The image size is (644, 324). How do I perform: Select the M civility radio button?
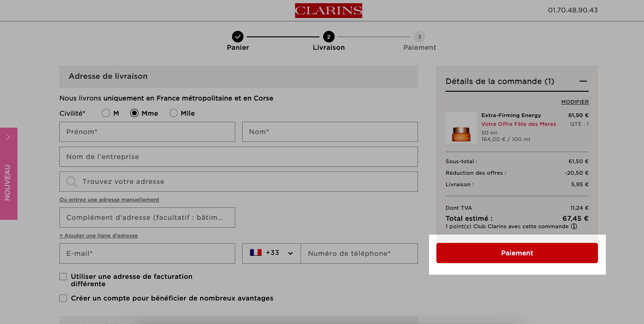coord(106,113)
